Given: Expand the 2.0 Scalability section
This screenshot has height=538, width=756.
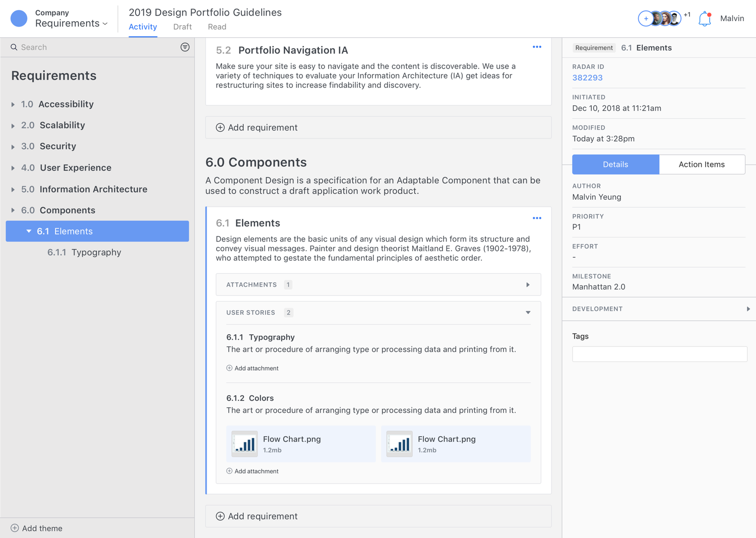Looking at the screenshot, I should click(13, 126).
